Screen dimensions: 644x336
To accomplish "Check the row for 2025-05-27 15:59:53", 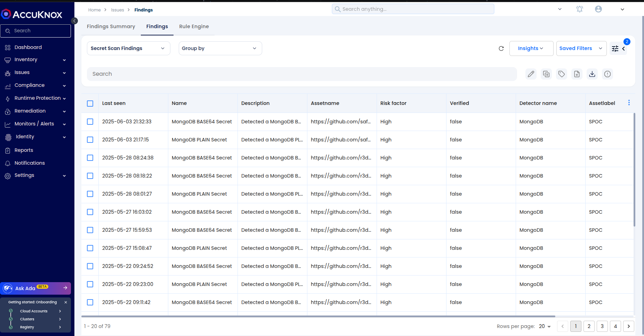I will pyautogui.click(x=90, y=230).
